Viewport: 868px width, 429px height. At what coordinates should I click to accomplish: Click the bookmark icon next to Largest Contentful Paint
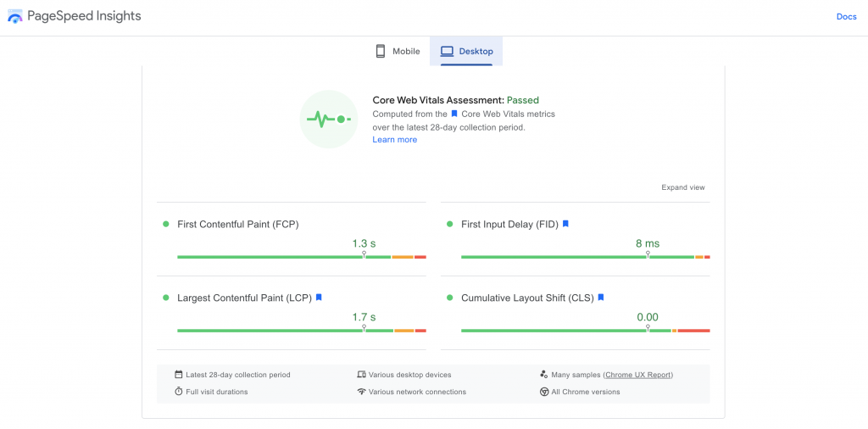point(319,298)
